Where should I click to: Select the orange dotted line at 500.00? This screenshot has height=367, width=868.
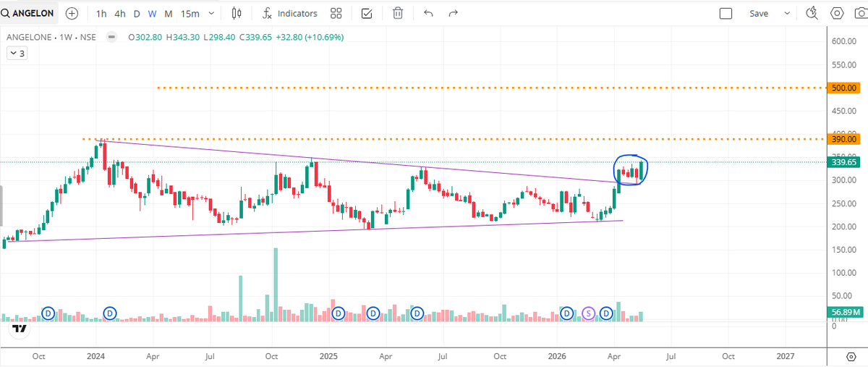click(490, 88)
